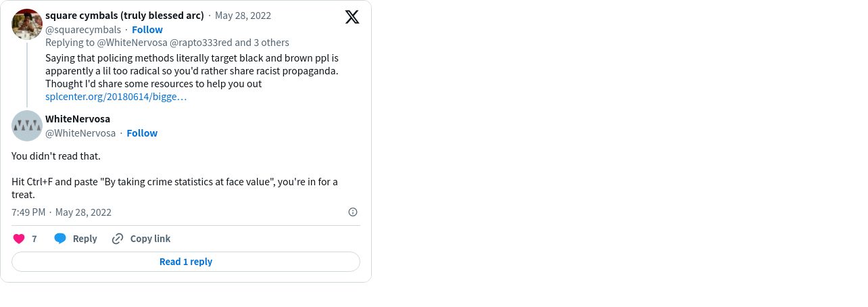This screenshot has height=307, width=868.
Task: Open the tweet info circle icon
Action: (353, 212)
